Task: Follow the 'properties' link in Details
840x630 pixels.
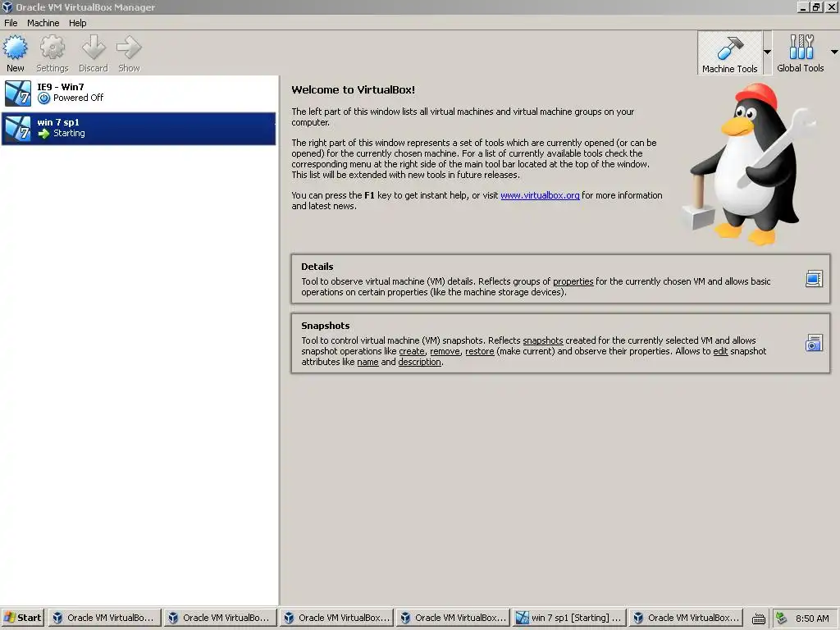Action: point(573,282)
